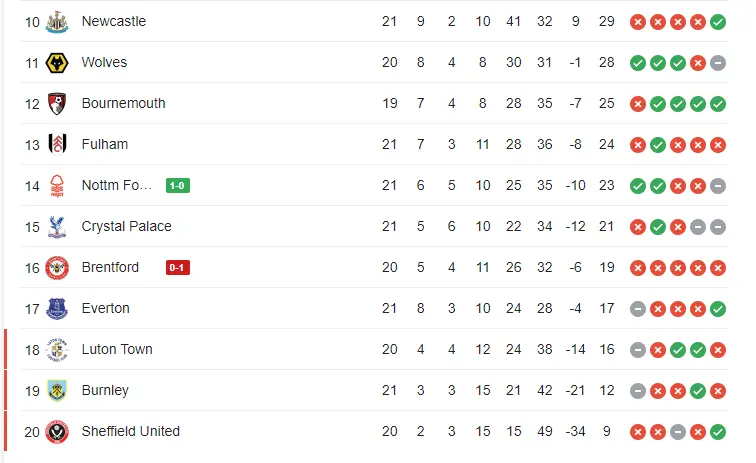This screenshot has width=756, height=463.
Task: Click the Sheffield United crest icon
Action: tap(56, 431)
